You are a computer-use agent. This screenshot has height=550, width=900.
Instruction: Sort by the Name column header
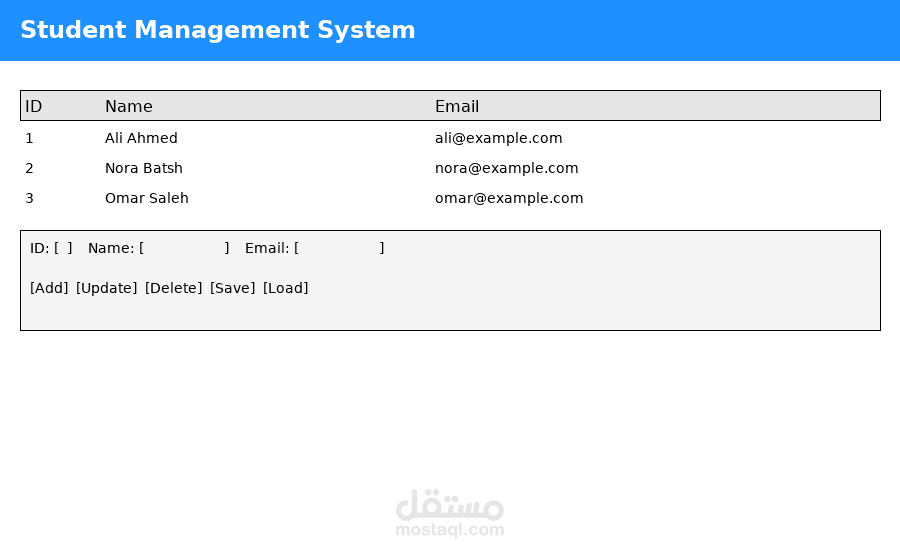[129, 106]
